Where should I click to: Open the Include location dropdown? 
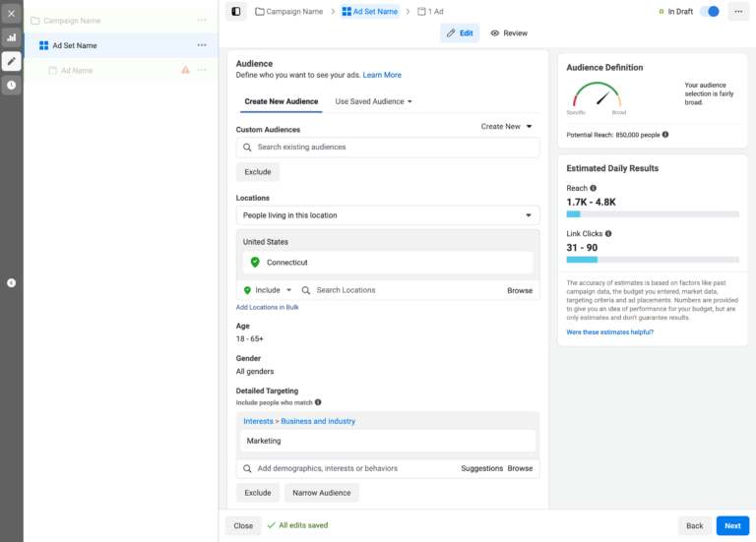[x=268, y=290]
